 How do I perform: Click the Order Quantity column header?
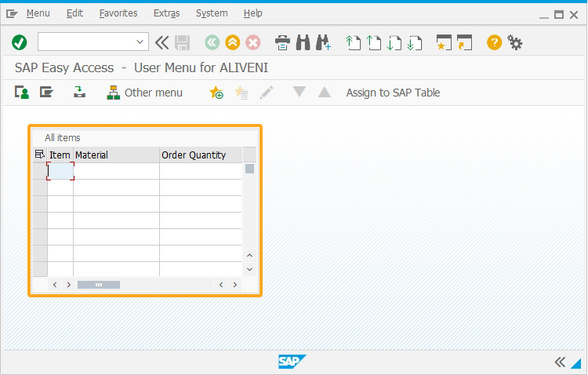201,155
